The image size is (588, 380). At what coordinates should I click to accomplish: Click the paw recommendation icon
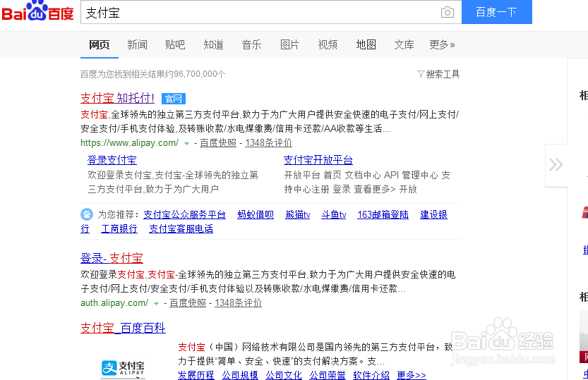tap(87, 214)
